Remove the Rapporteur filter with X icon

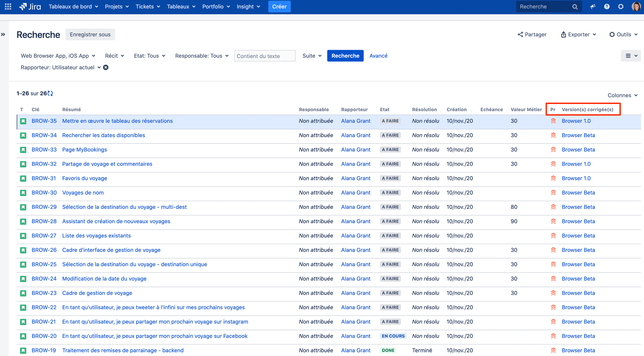coord(106,68)
